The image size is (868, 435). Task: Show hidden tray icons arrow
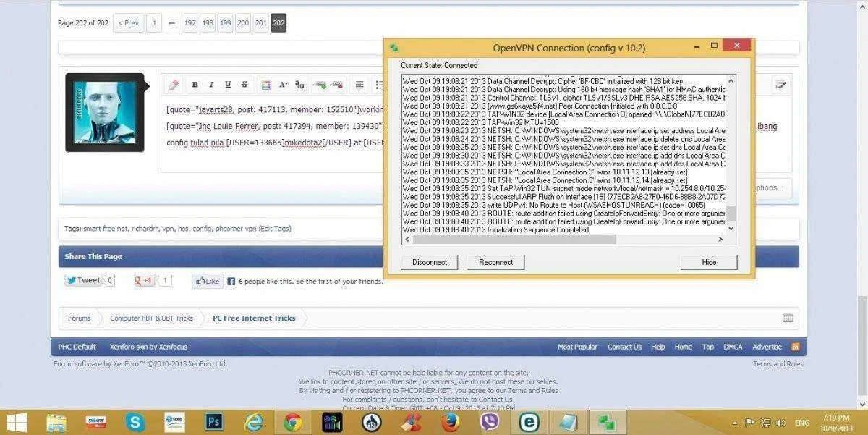pyautogui.click(x=735, y=423)
